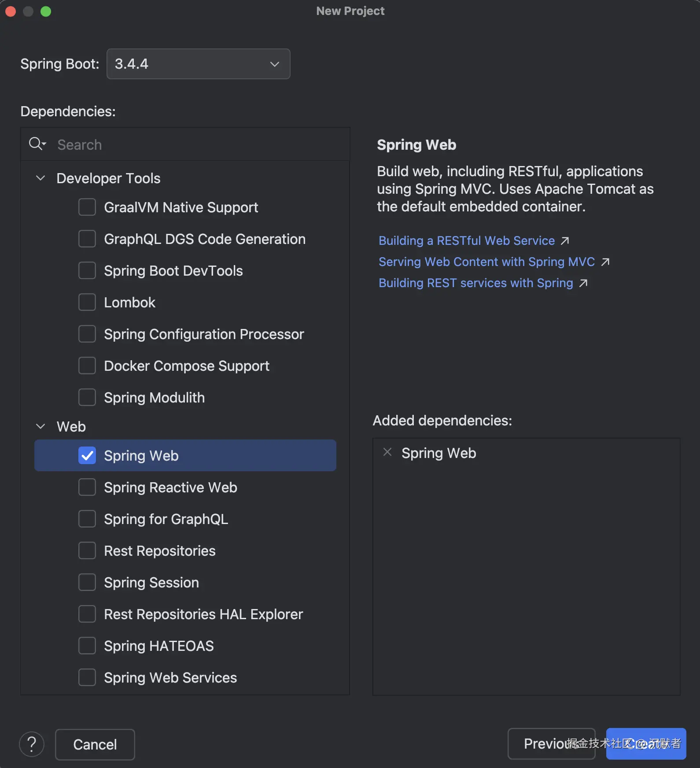Screen dimensions: 700x768
Task: Collapse the Web dependency group
Action: [x=41, y=427]
